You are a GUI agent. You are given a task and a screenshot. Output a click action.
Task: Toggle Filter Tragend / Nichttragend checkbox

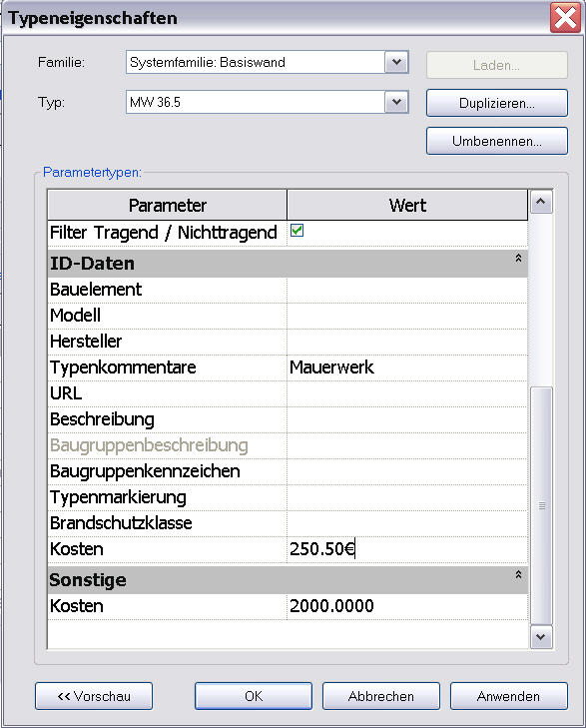[296, 231]
